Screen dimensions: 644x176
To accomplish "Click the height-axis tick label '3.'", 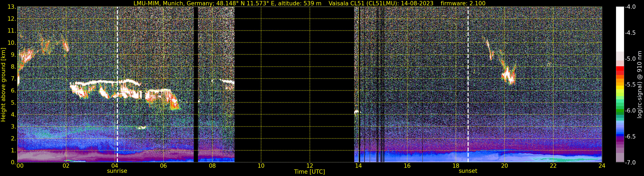I will pos(13,126).
